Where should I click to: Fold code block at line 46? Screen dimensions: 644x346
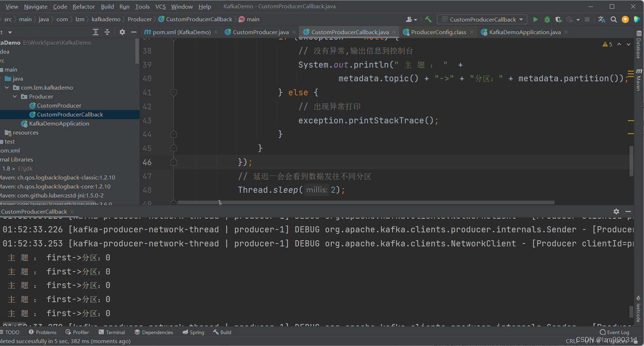(173, 162)
